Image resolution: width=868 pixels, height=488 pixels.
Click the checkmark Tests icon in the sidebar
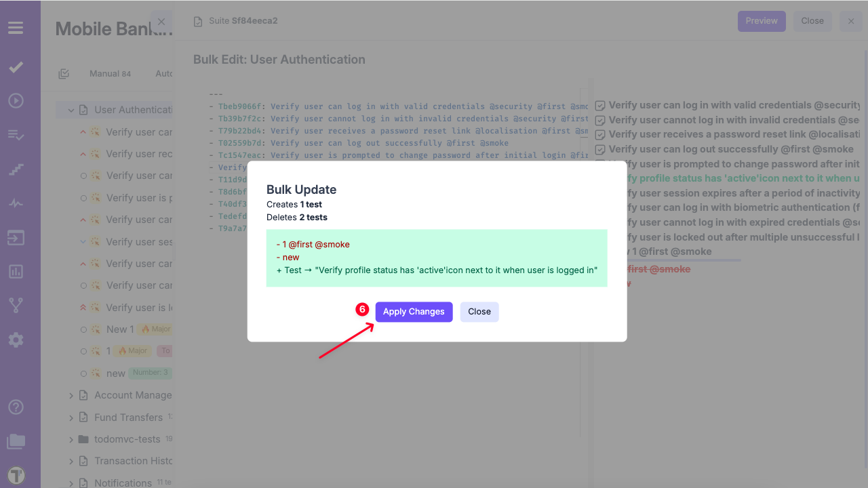pyautogui.click(x=16, y=67)
